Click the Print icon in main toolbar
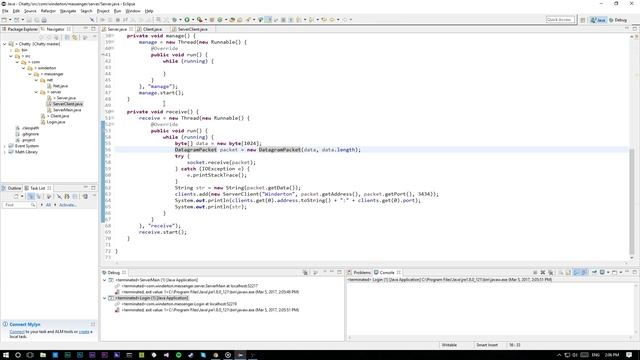Viewport: 640px width, 360px height. [44, 20]
